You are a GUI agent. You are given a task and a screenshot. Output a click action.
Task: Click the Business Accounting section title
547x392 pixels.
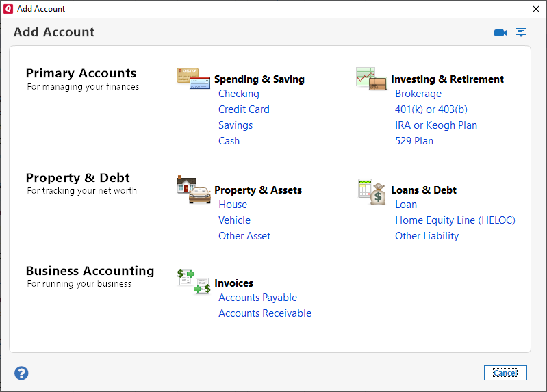pos(90,271)
